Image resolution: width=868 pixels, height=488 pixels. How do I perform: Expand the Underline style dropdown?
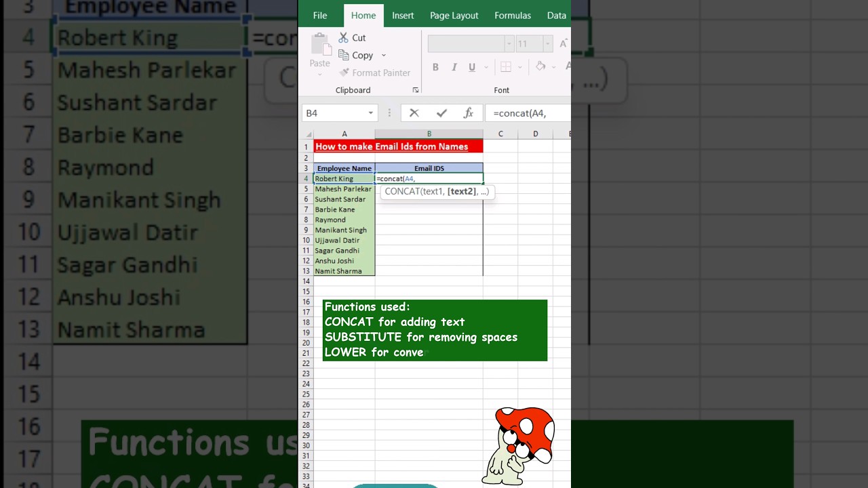tap(486, 67)
